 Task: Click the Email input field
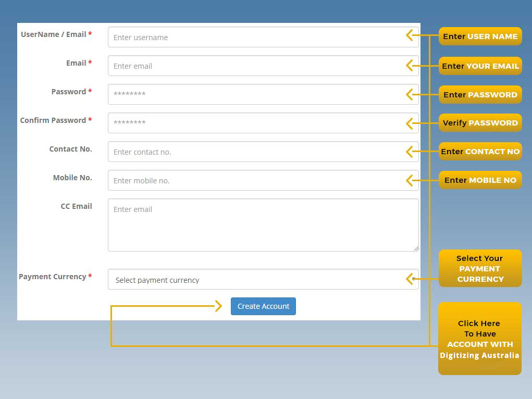255,66
